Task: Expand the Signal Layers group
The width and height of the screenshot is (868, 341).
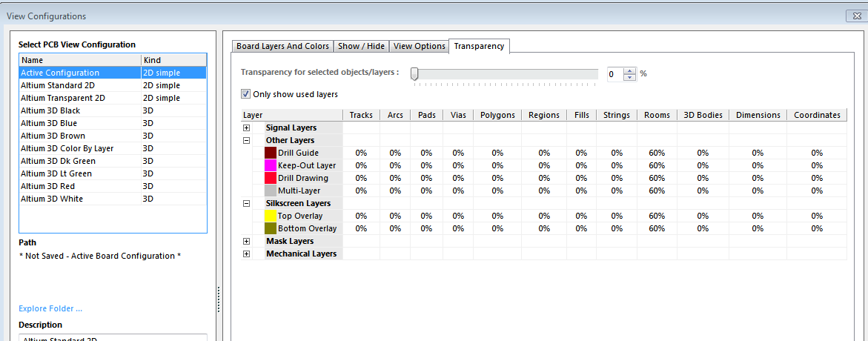Action: coord(246,128)
